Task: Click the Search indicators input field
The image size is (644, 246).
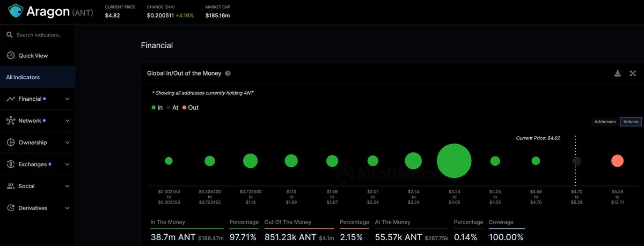Action: point(39,35)
